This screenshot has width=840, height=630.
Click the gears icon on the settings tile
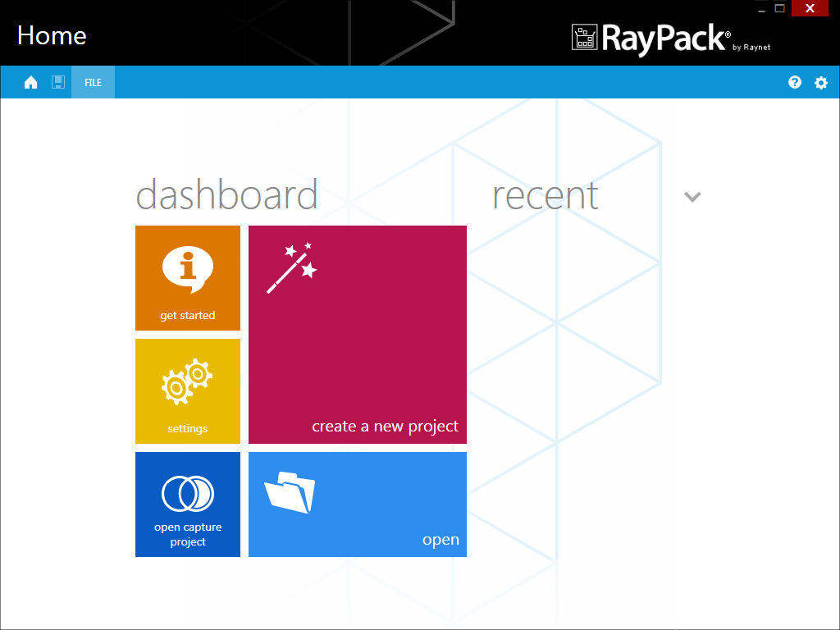coord(187,380)
